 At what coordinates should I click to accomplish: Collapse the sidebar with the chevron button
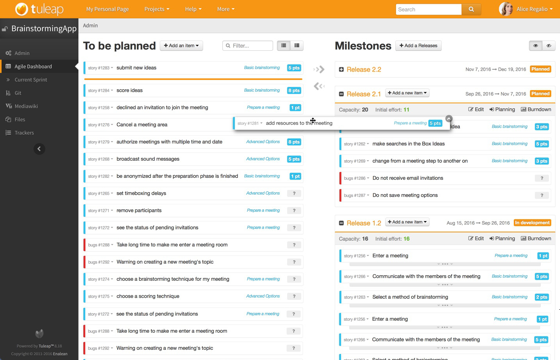pyautogui.click(x=39, y=149)
